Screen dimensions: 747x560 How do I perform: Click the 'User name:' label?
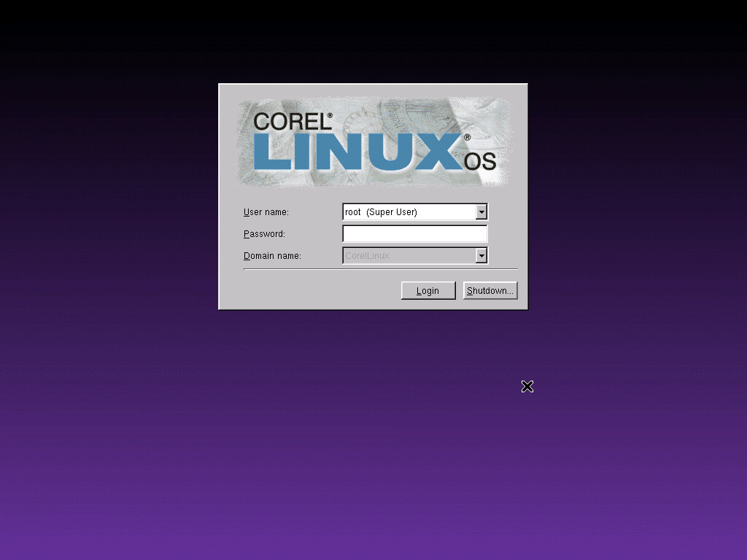(x=266, y=212)
